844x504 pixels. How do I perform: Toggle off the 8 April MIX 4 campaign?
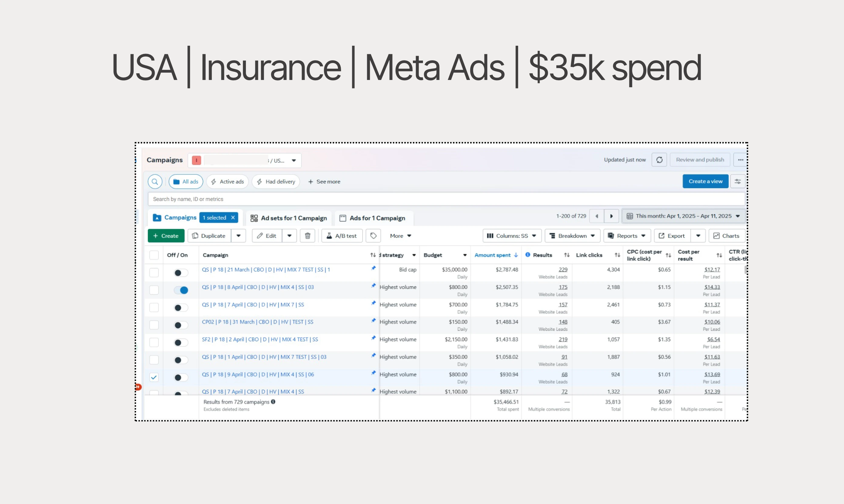181,290
